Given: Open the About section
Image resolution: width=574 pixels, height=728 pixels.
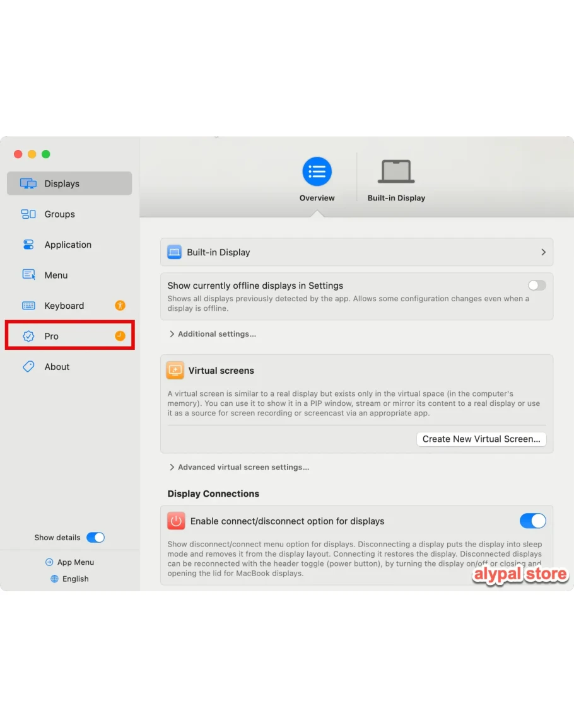Looking at the screenshot, I should click(69, 367).
